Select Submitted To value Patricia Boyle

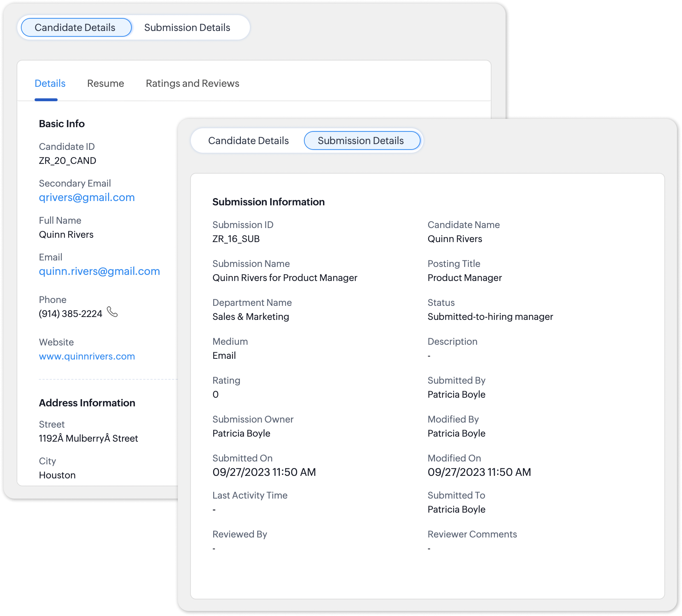[x=457, y=509]
